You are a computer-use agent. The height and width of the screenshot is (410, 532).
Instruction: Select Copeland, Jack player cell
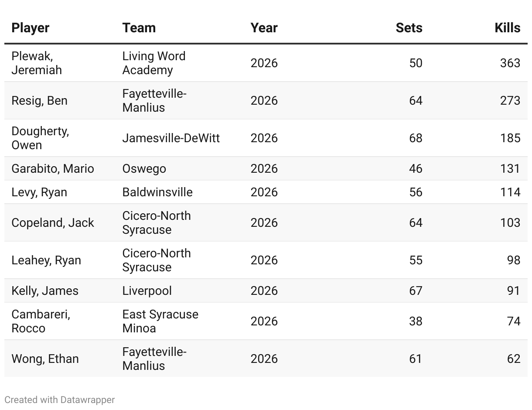tap(52, 223)
